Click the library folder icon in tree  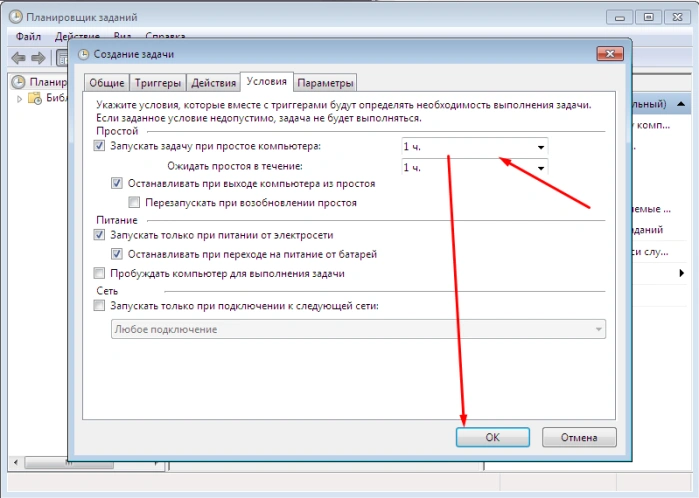pos(35,98)
